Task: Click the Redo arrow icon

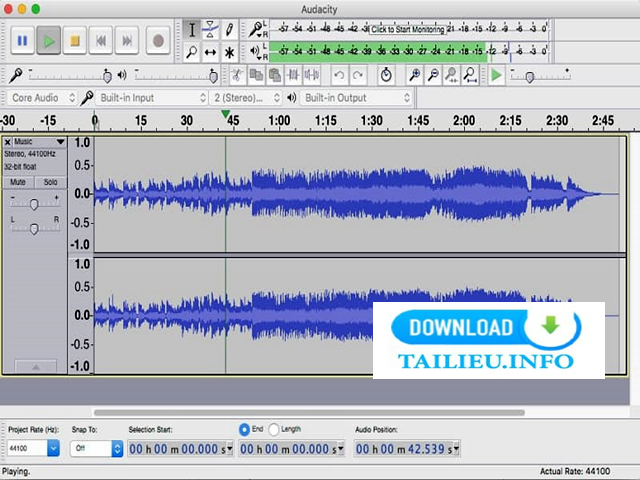Action: [x=358, y=75]
